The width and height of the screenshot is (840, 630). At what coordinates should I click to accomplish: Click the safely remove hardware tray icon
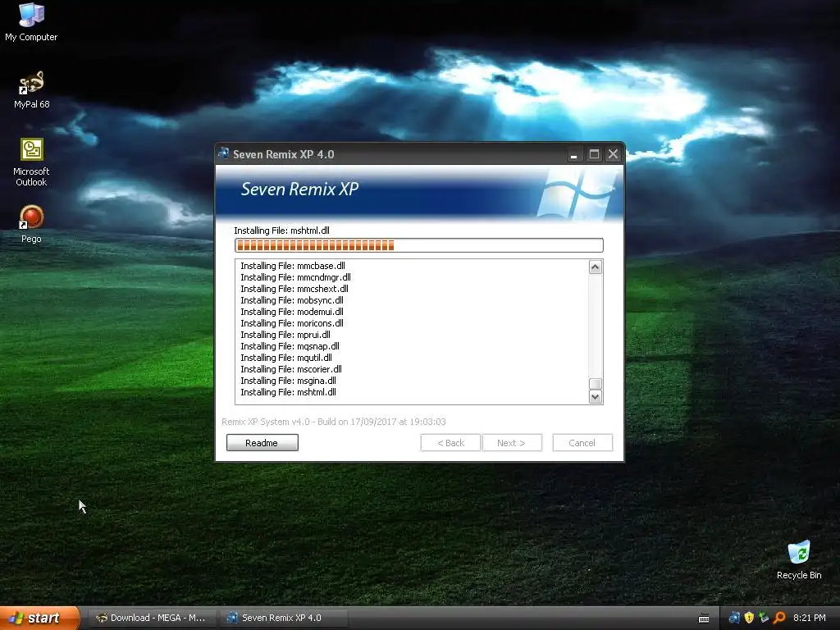[764, 618]
